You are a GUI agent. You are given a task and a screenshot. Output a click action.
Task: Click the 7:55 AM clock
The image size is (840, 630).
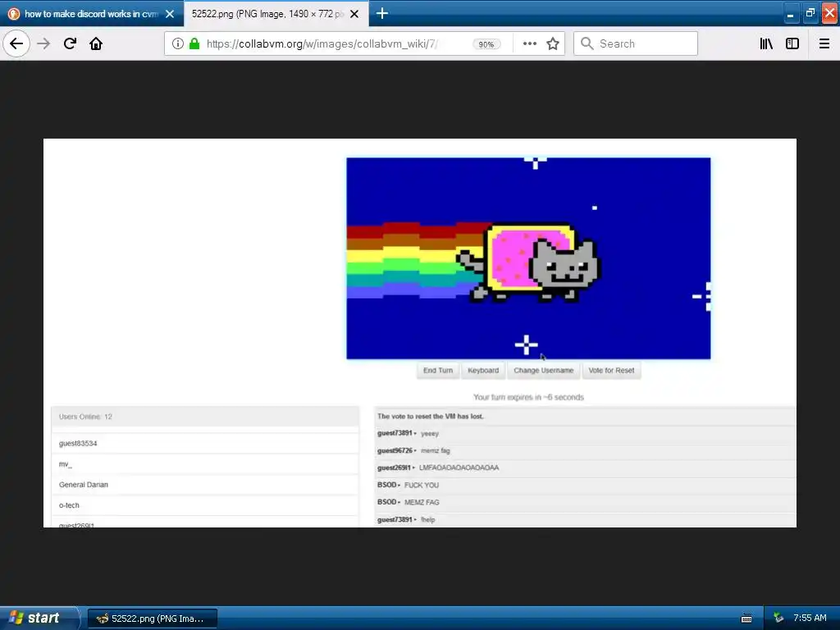point(810,619)
